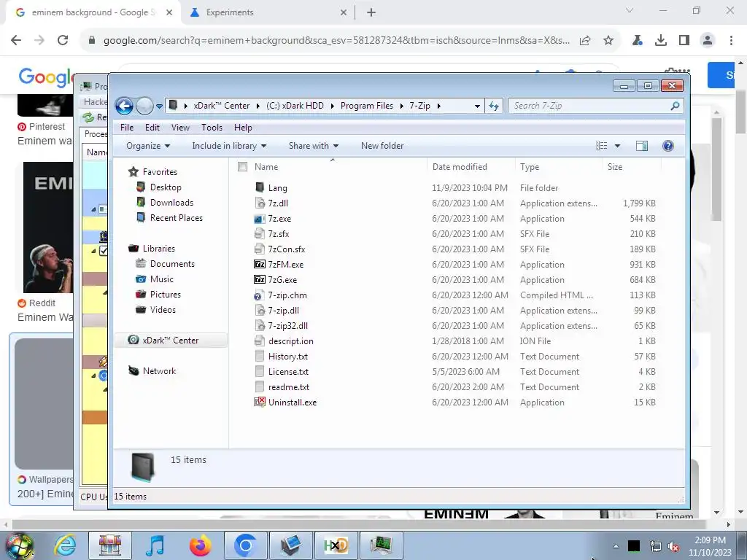Select the 7zFM.exe file icon

coord(259,264)
